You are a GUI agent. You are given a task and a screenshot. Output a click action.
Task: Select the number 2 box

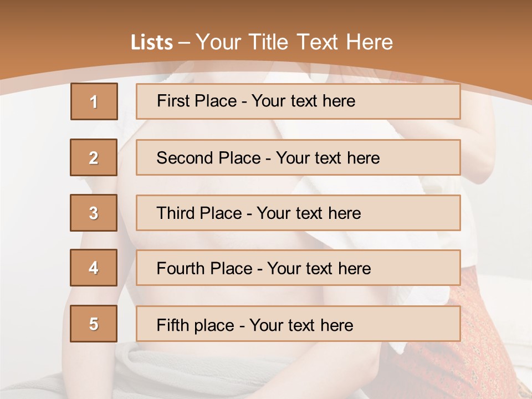coord(94,157)
